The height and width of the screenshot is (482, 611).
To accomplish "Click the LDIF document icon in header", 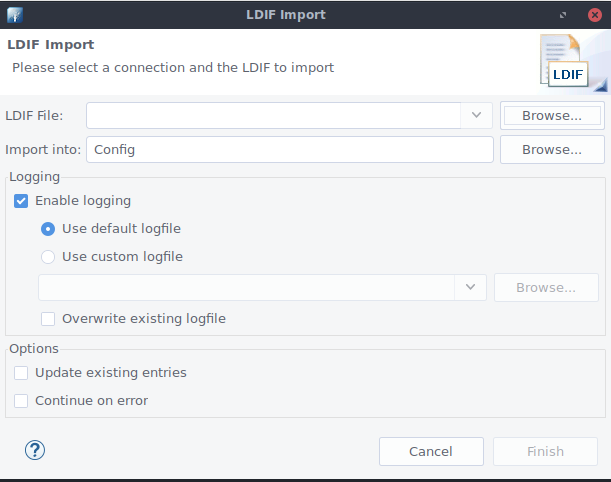I will click(x=567, y=61).
